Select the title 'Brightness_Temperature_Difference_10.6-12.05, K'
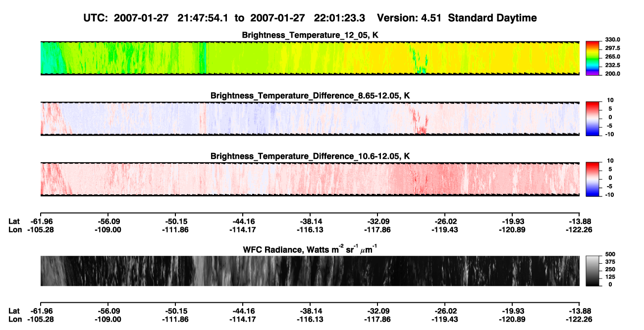Image resolution: width=644 pixels, height=330 pixels. [310, 156]
